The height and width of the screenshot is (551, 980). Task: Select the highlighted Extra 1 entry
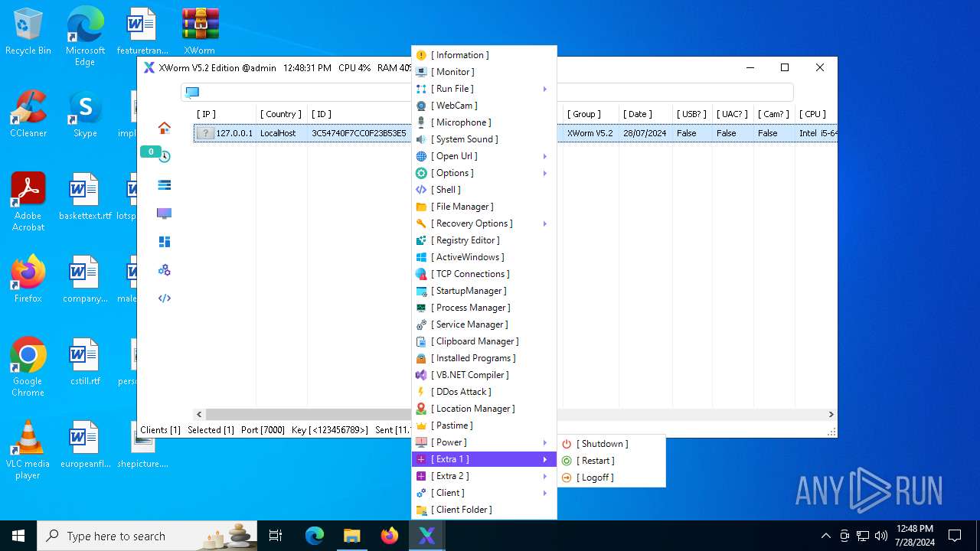pyautogui.click(x=484, y=459)
